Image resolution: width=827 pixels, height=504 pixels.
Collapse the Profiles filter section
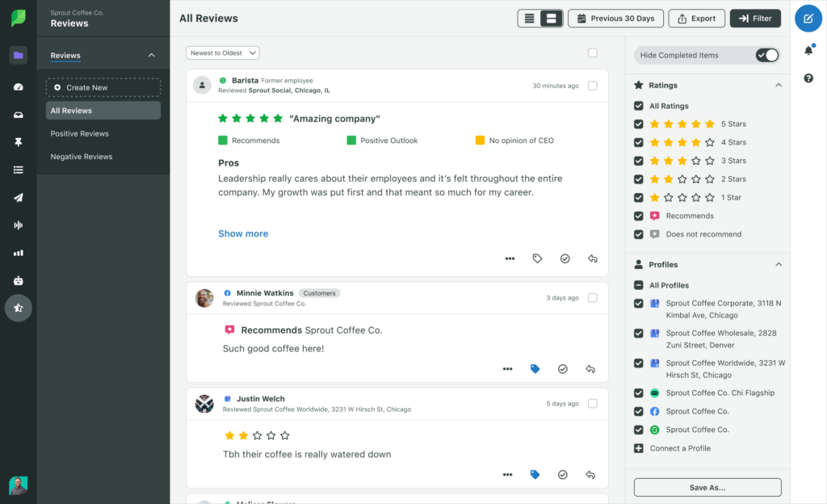779,265
